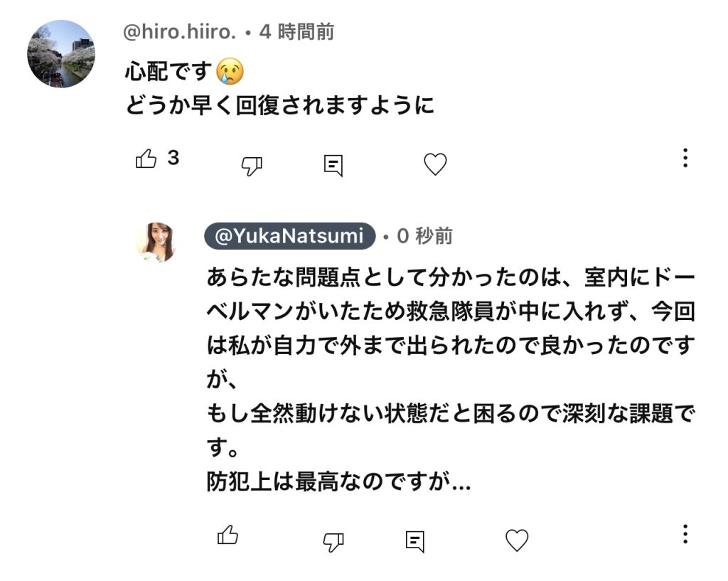Open more options for hiro.hiiro. comment
The height and width of the screenshot is (581, 728).
click(685, 158)
